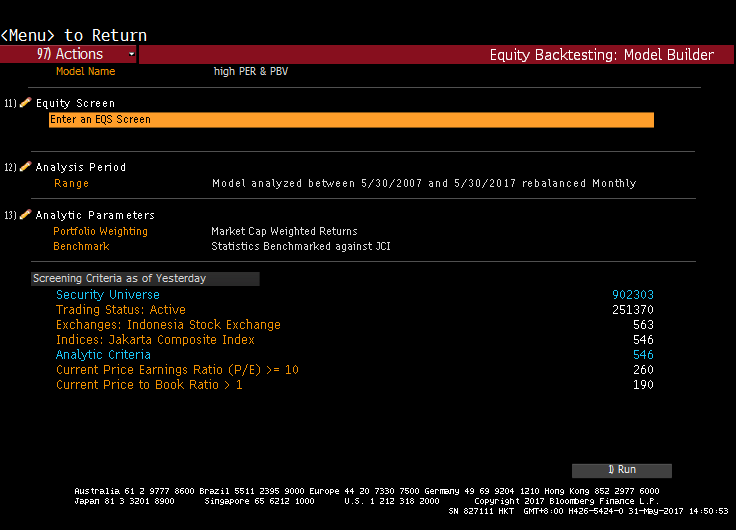This screenshot has height=530, width=736.
Task: Focus the Enter an EQS Screen field
Action: tap(351, 120)
